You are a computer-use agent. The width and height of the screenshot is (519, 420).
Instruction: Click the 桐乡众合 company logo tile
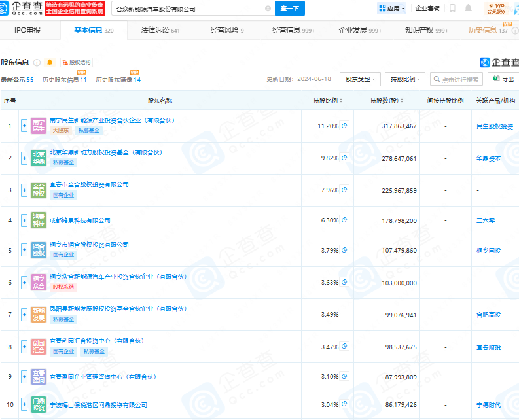pyautogui.click(x=39, y=283)
